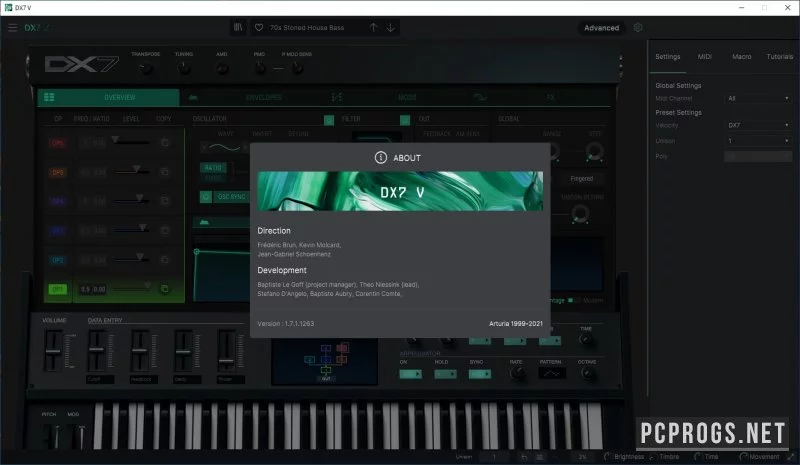Click the arpeggiator Rate knob
The width and height of the screenshot is (800, 465).
click(x=517, y=374)
